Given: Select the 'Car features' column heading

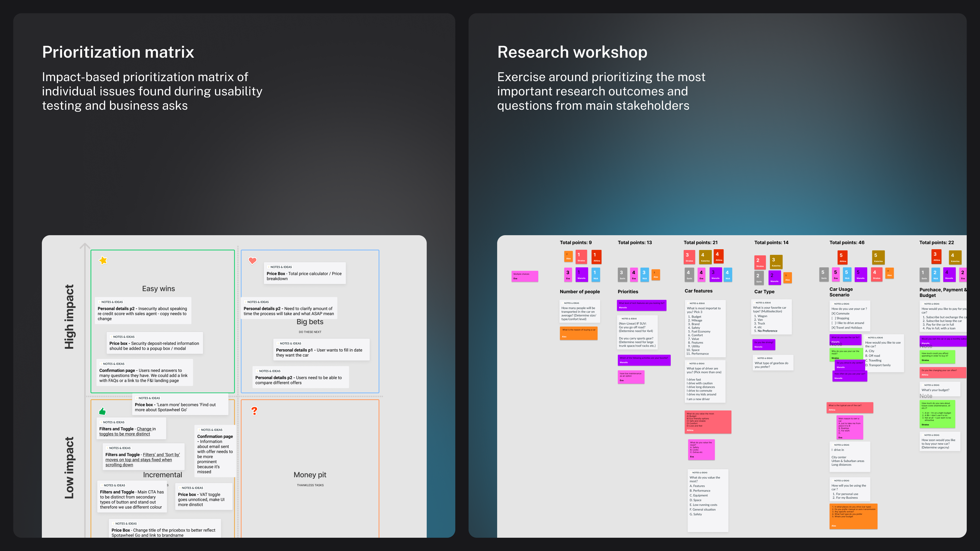Looking at the screenshot, I should click(698, 291).
